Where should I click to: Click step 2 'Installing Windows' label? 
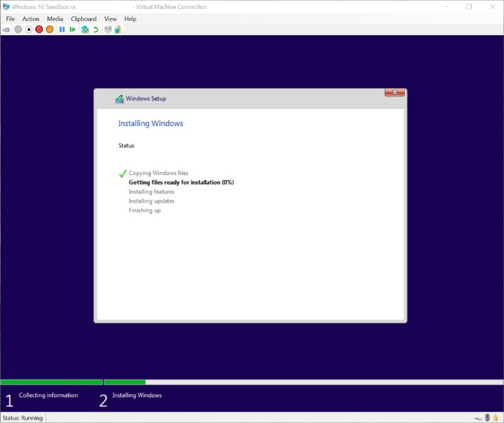pos(137,395)
